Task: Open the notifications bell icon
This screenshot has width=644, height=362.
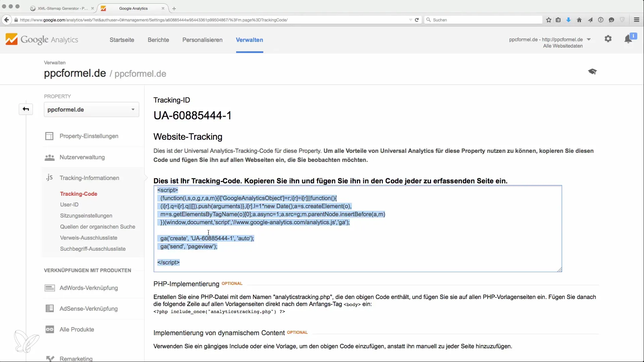Action: pos(628,39)
